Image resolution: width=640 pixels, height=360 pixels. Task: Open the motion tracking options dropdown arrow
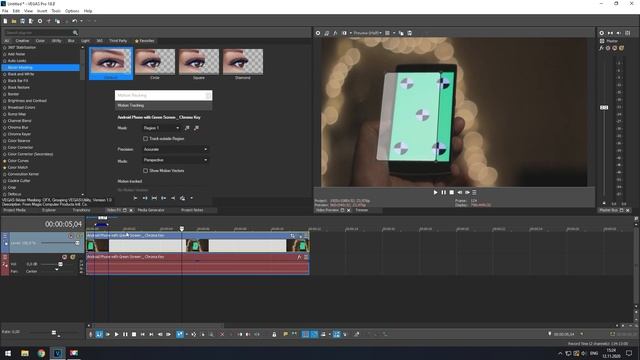(x=191, y=198)
